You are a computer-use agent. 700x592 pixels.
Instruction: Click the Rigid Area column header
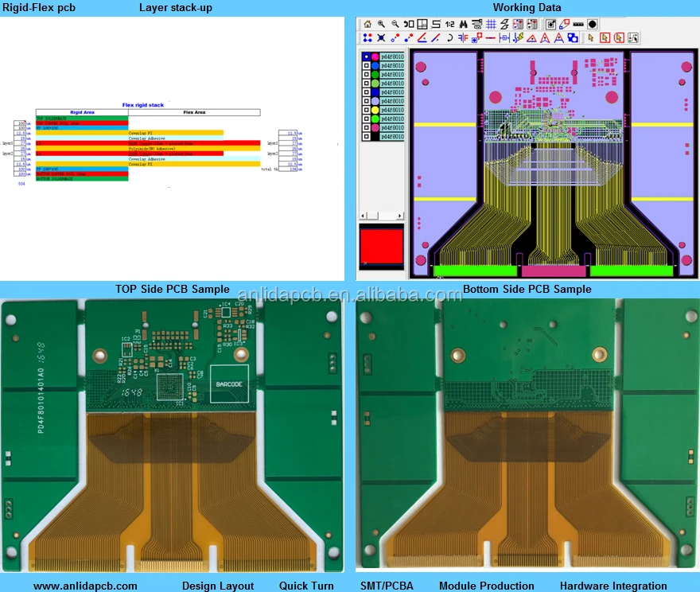(x=82, y=112)
